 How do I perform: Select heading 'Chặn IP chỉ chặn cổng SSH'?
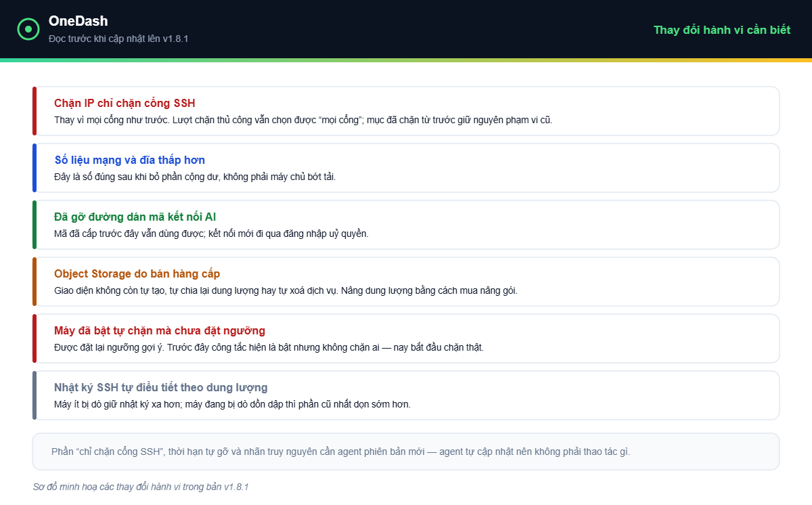(x=125, y=104)
